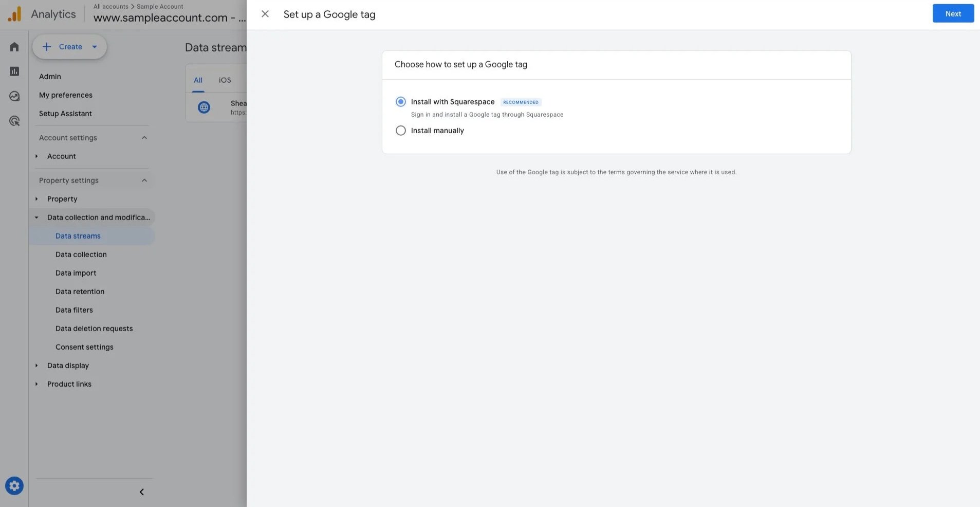Open Setup Assistant in the sidebar

coord(65,114)
